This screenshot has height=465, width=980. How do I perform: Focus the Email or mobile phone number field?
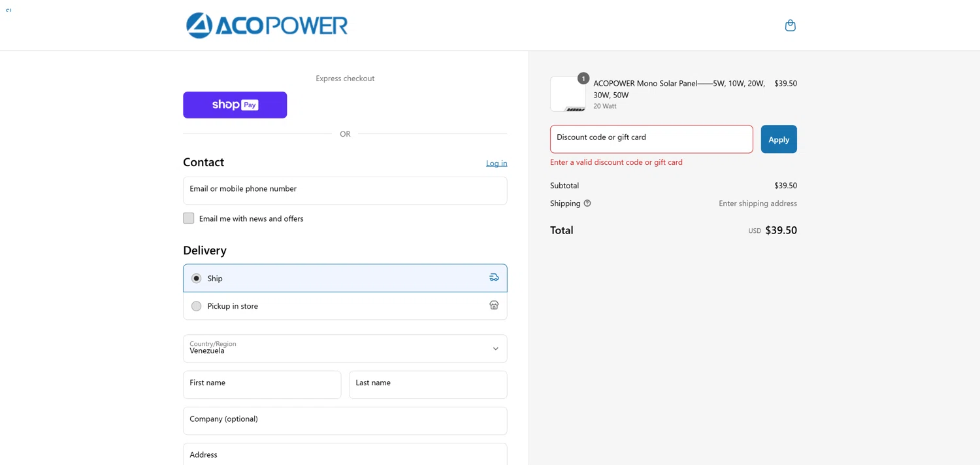click(x=345, y=190)
